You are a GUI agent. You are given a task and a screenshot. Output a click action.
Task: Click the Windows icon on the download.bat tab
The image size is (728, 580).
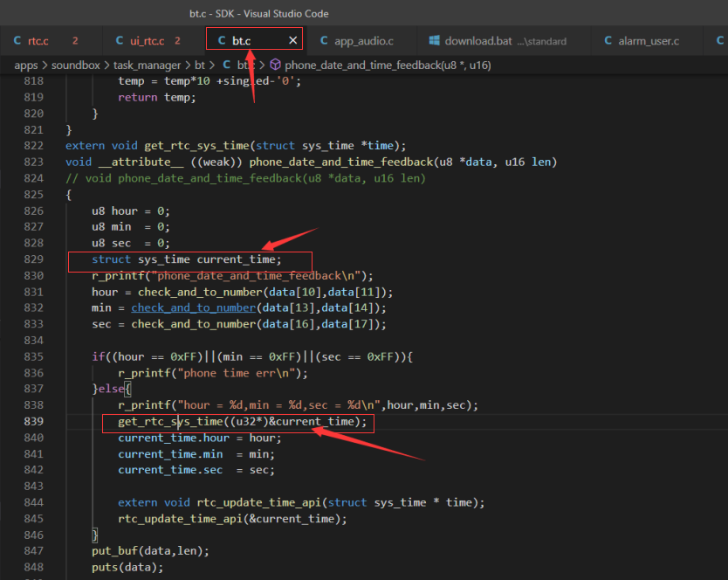[x=434, y=40]
